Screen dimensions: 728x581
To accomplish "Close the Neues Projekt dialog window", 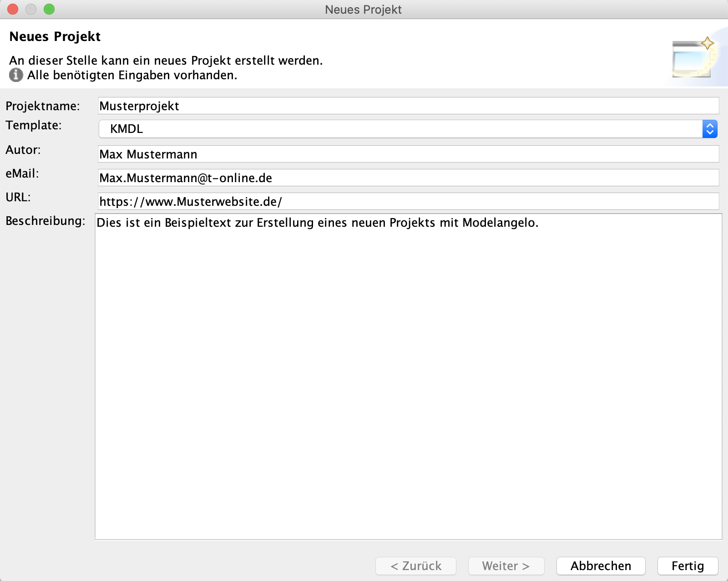I will [x=13, y=9].
